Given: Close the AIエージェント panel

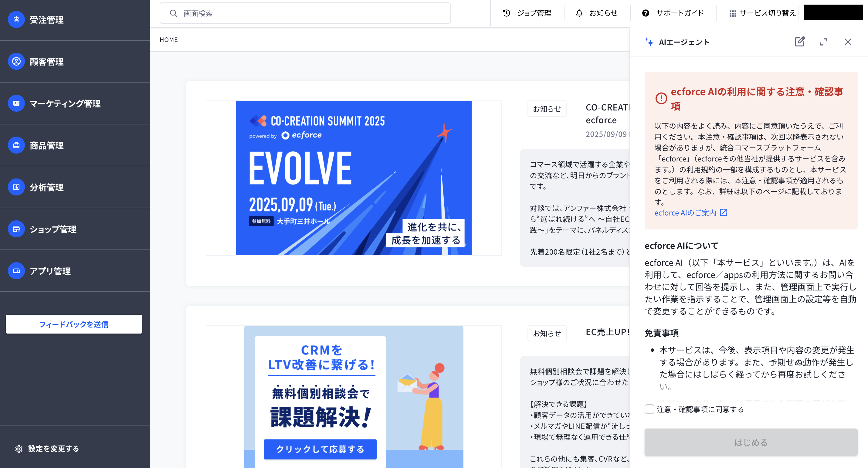Looking at the screenshot, I should click(848, 42).
